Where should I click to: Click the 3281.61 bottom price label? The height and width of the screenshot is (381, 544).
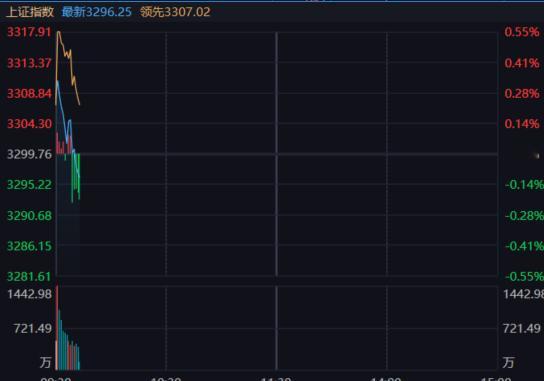[29, 276]
